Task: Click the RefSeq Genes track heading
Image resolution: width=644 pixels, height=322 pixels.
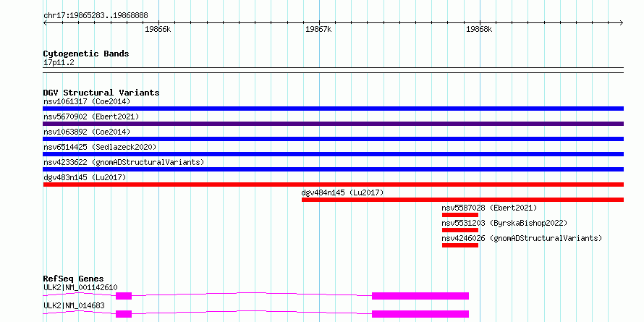Action: point(74,279)
